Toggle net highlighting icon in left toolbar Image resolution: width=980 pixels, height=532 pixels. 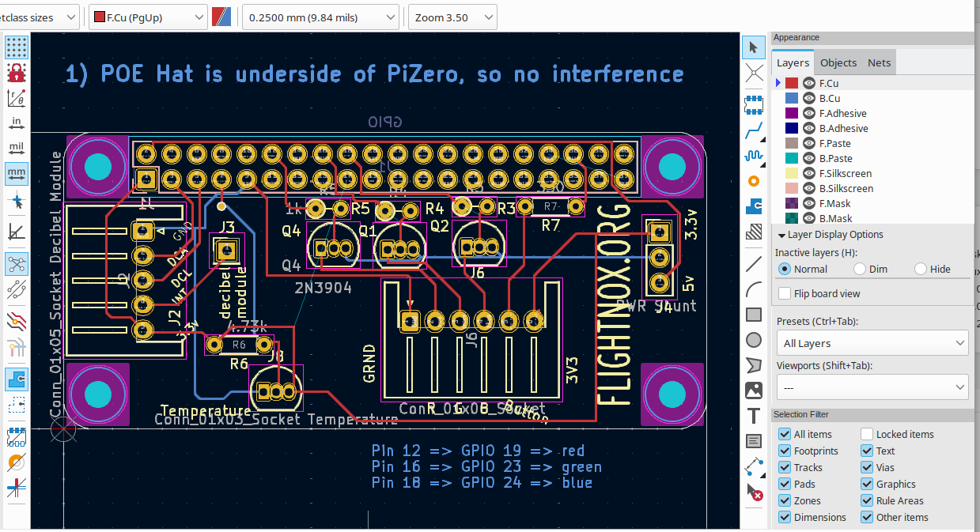pyautogui.click(x=16, y=346)
